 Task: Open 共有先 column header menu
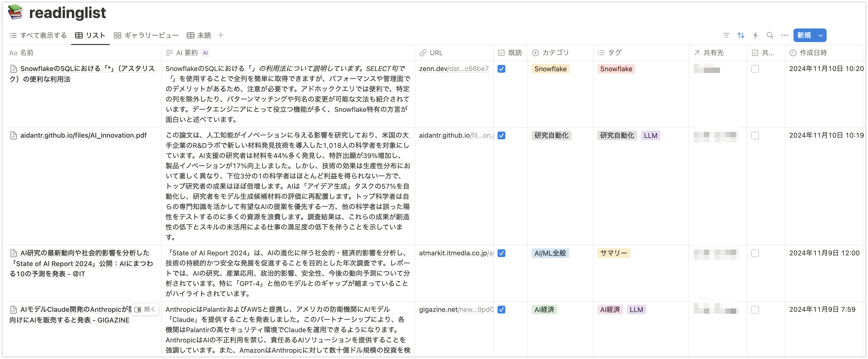[x=718, y=53]
